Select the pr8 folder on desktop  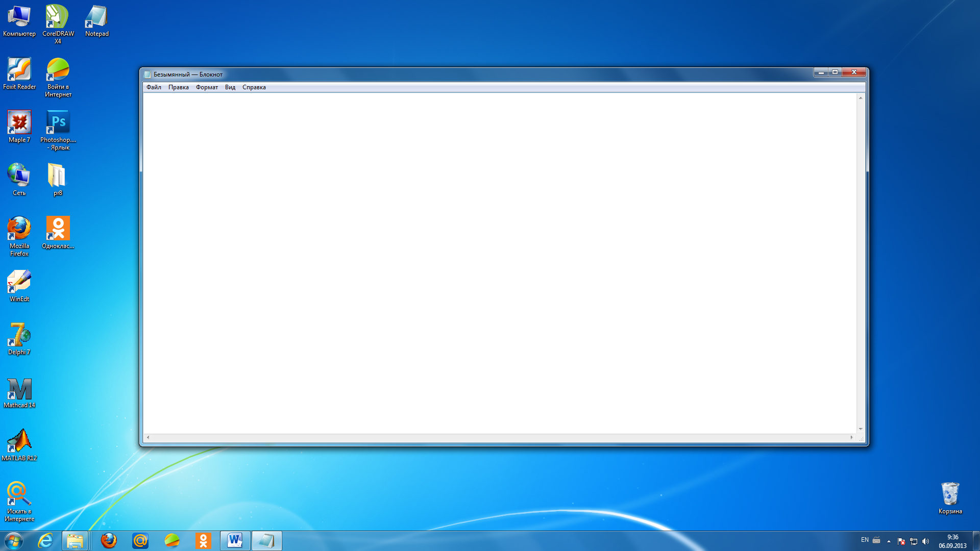click(58, 180)
